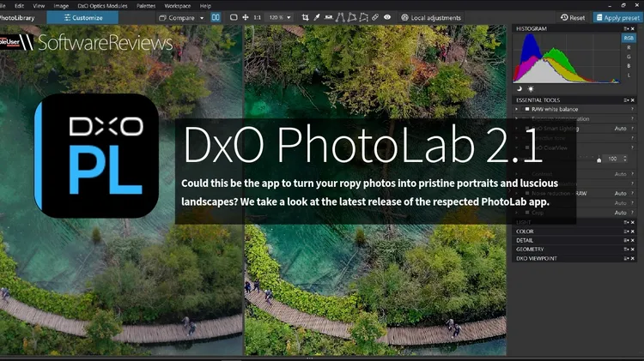Open the View menu
The height and width of the screenshot is (361, 644).
tap(39, 6)
